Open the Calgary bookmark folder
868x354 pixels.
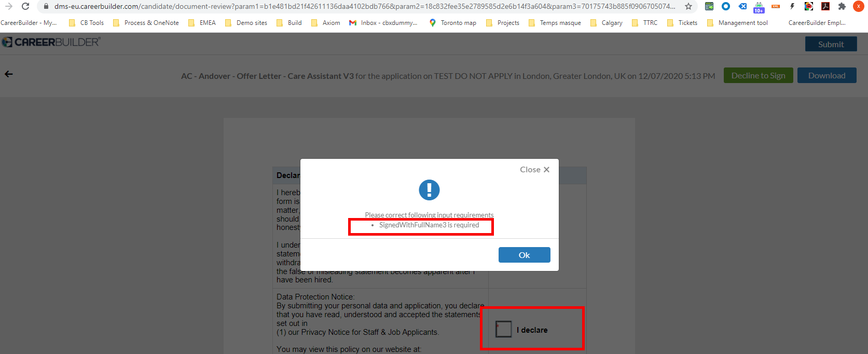point(606,23)
